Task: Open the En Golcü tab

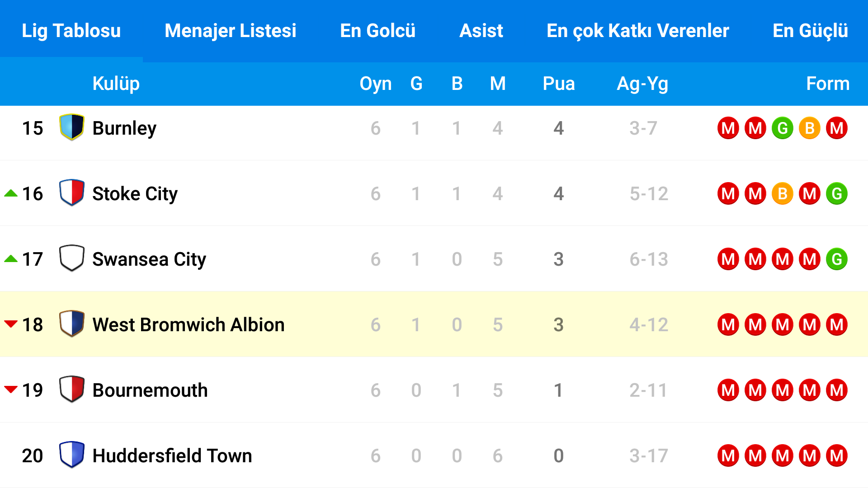Action: click(377, 31)
